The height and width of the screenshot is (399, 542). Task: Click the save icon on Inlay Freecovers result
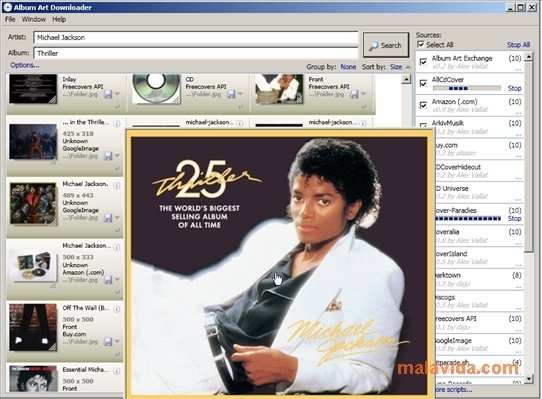(108, 94)
